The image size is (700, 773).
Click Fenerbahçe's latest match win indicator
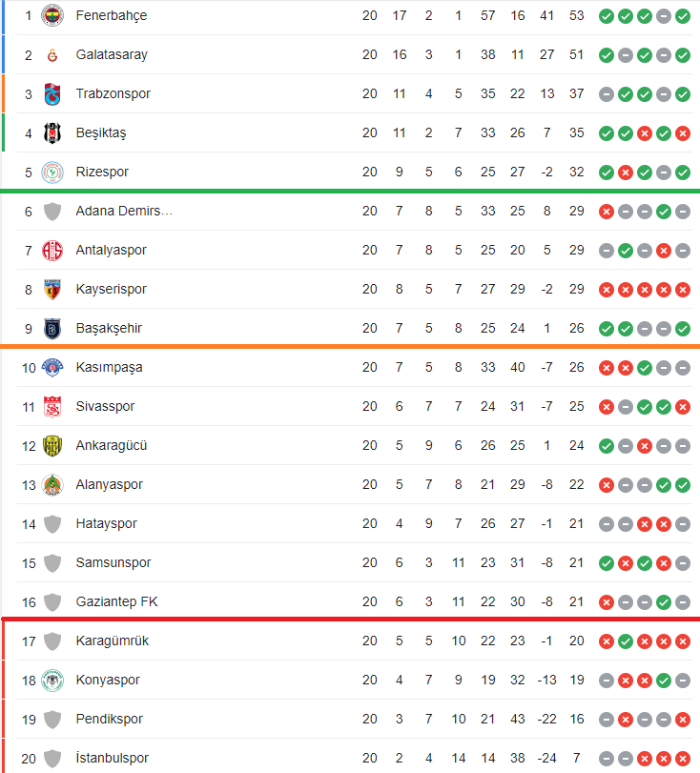coord(682,16)
